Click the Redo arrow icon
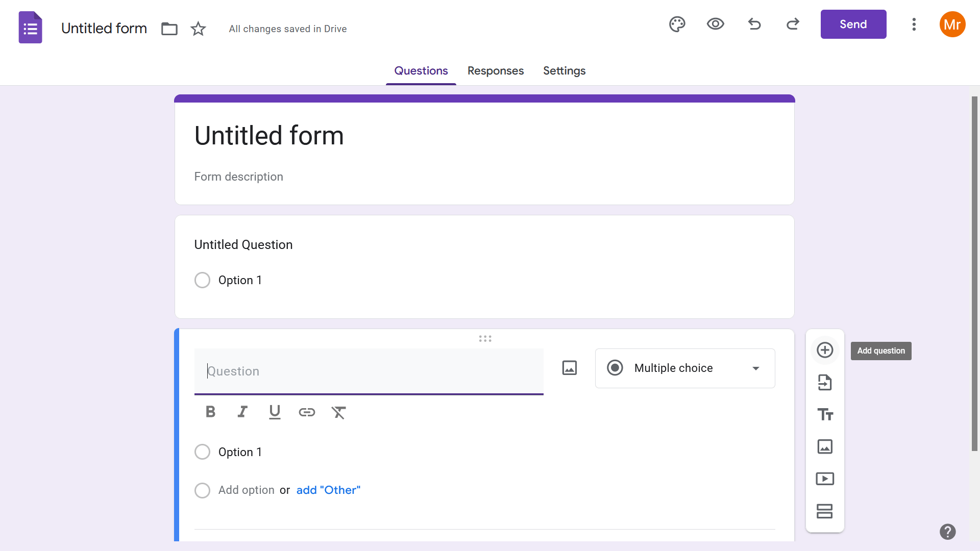Screen dimensions: 980x551 pos(793,24)
